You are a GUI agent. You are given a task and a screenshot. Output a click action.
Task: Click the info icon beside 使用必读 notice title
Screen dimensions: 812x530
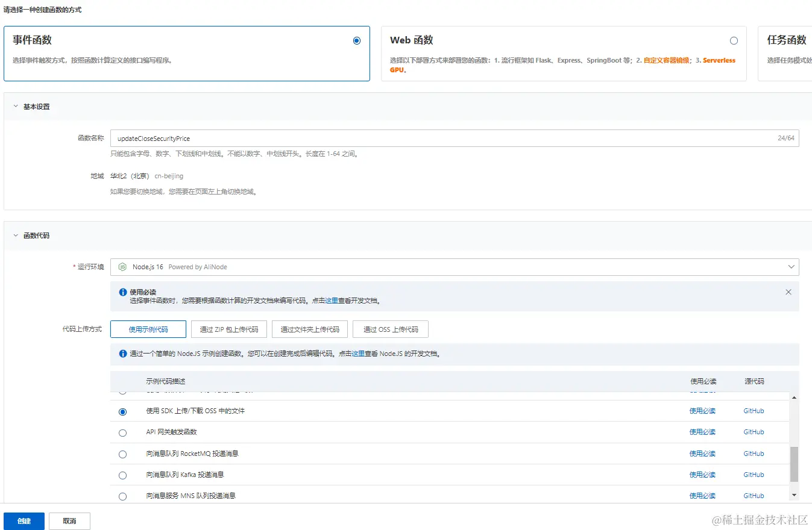123,292
